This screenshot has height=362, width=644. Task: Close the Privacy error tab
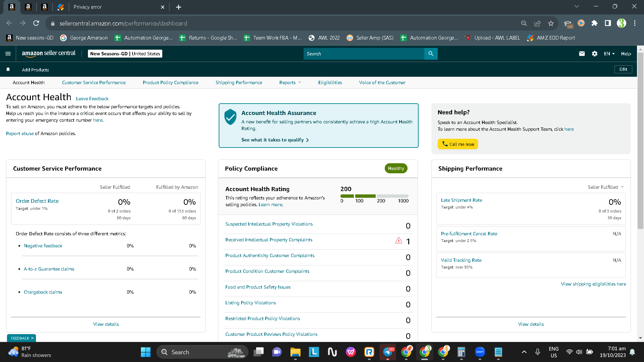pyautogui.click(x=163, y=7)
